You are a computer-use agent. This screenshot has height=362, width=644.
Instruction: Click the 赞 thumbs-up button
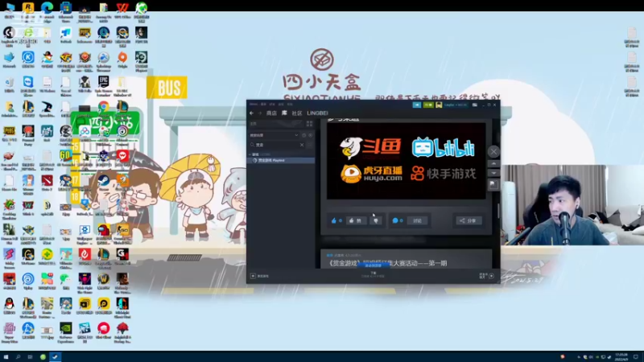356,220
